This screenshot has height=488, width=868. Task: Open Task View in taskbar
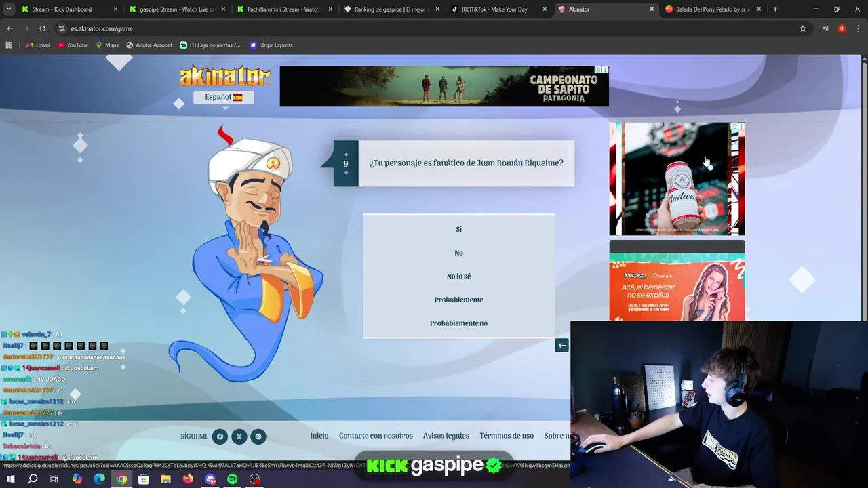pyautogui.click(x=54, y=479)
